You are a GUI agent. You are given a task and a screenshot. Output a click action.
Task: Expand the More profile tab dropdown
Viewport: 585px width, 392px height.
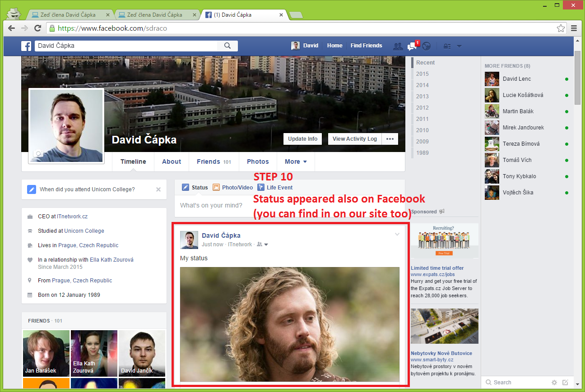296,161
